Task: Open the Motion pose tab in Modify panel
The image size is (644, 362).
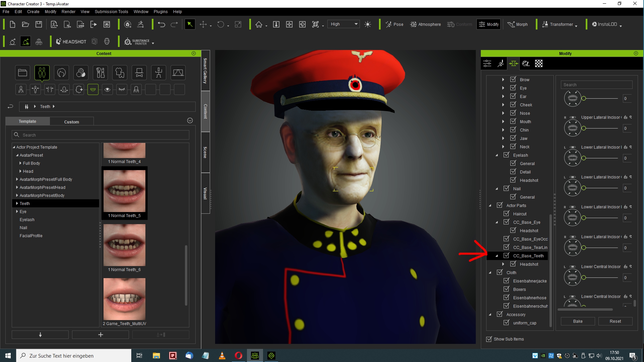Action: point(500,63)
